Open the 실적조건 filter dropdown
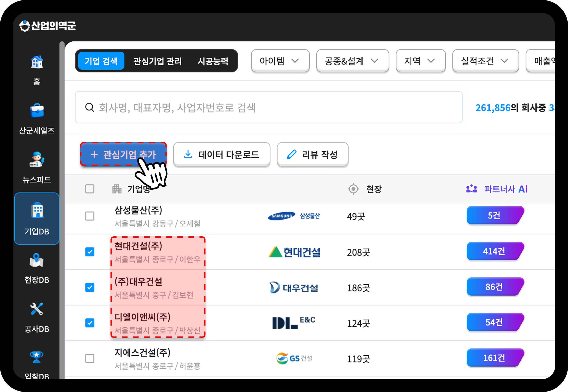Image resolution: width=568 pixels, height=392 pixels. coord(486,61)
